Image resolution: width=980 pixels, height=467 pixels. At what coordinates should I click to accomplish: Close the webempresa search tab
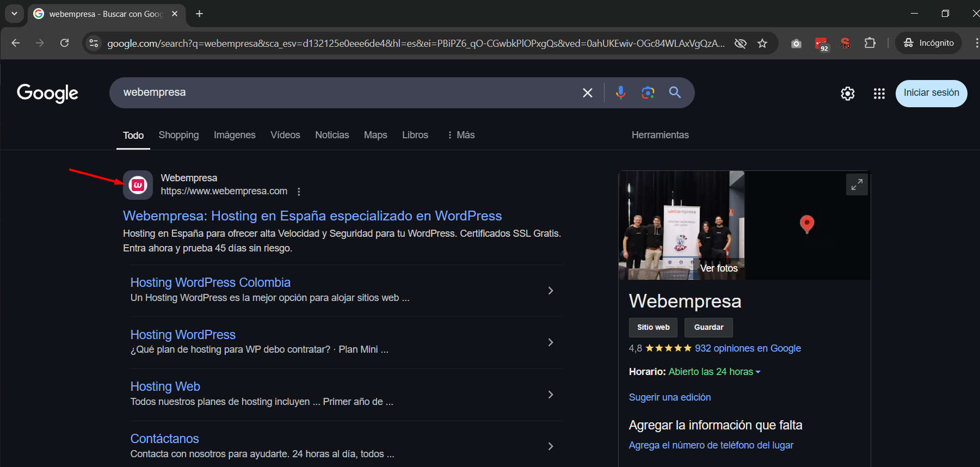(x=175, y=14)
